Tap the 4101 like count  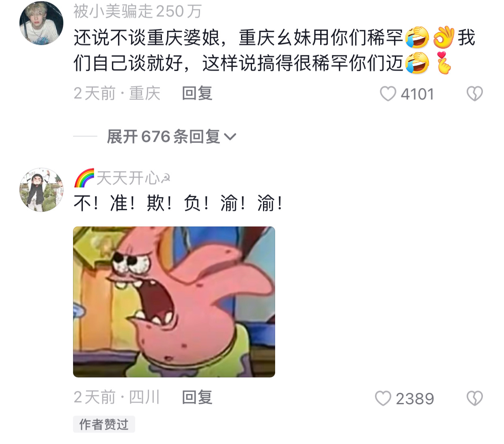pyautogui.click(x=418, y=94)
